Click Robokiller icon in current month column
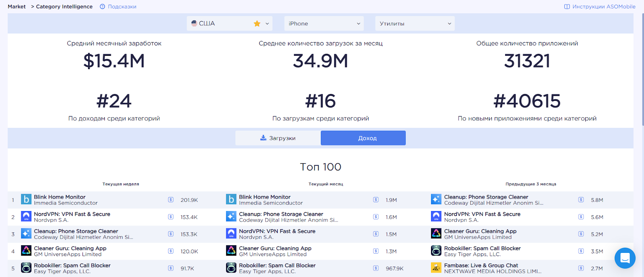This screenshot has width=644, height=277. tap(231, 268)
